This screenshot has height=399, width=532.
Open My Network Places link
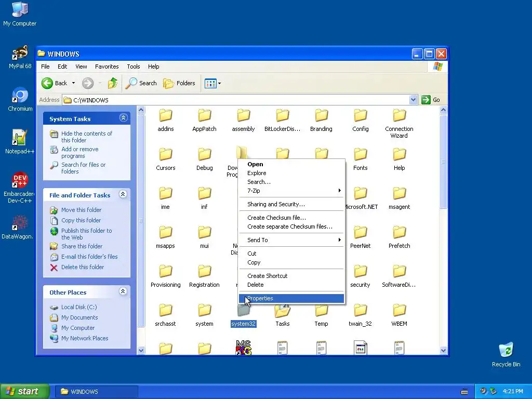click(x=85, y=338)
